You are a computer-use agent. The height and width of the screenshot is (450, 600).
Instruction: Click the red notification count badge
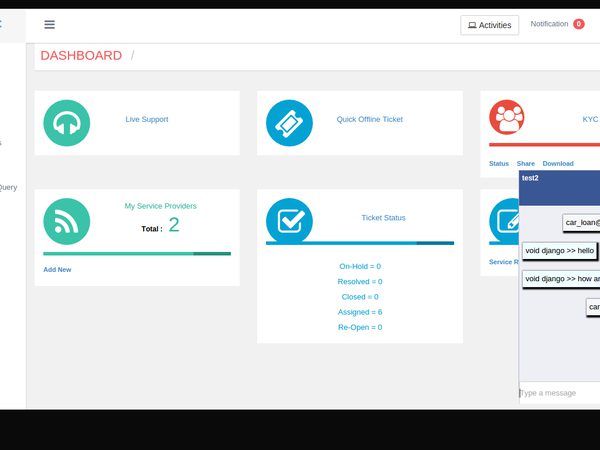(579, 24)
